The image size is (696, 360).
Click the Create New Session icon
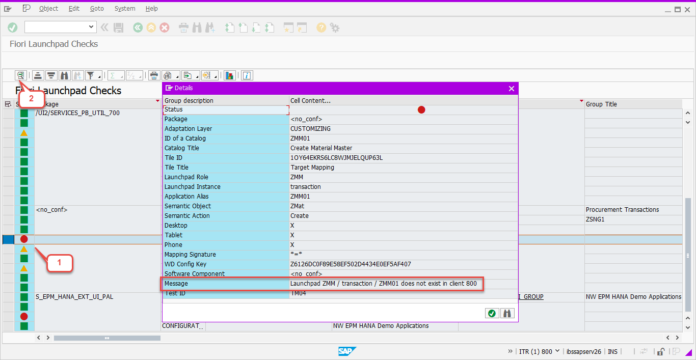click(289, 28)
